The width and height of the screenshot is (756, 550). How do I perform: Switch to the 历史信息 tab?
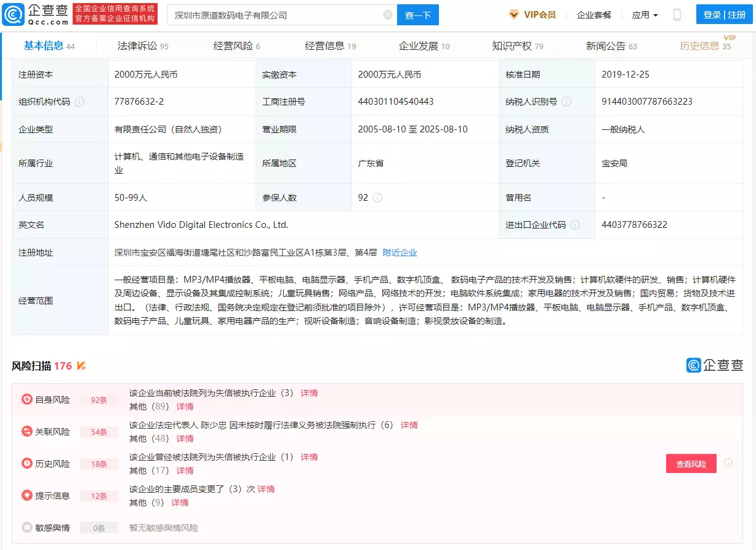[x=706, y=46]
